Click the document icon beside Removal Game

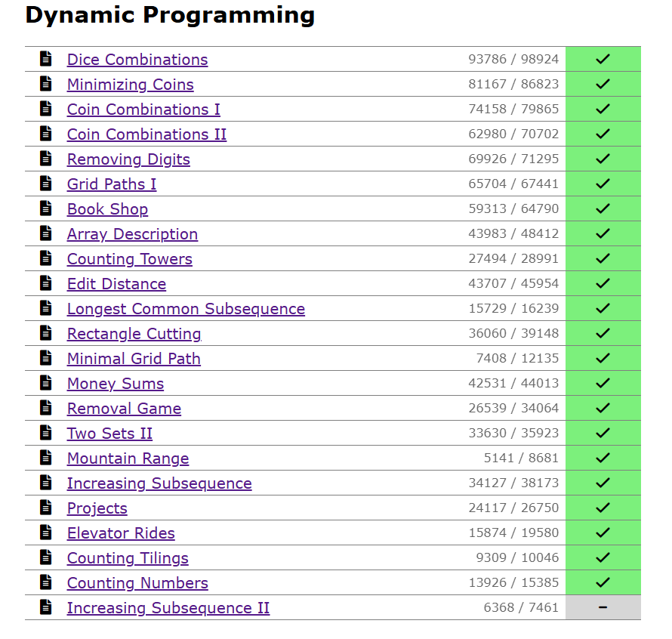click(46, 406)
